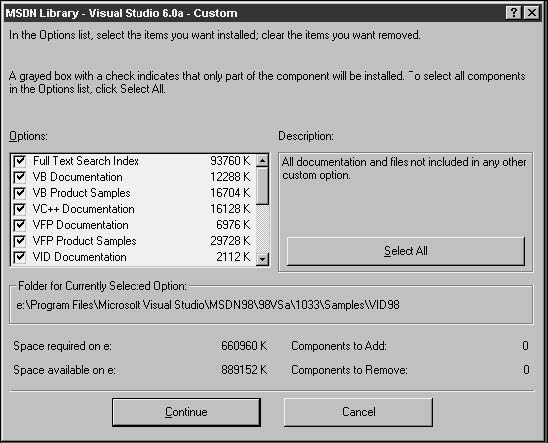The image size is (548, 443).
Task: Select the VFP Product Samples list item text
Action: click(85, 241)
